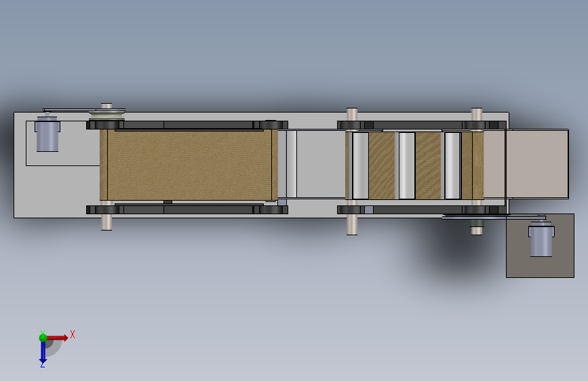
Task: Select the leftmost silver roller of the right conveyor
Action: click(x=360, y=165)
